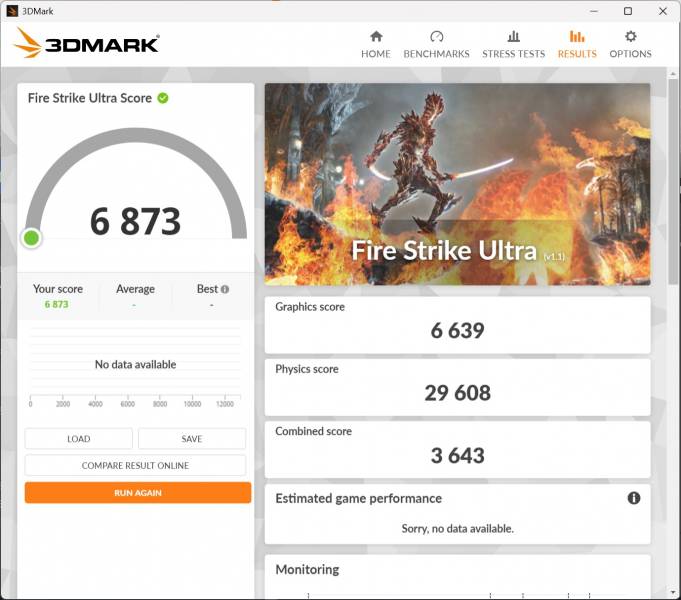Click the Stress Tests chart icon
Screen dimensions: 681x600
513,36
